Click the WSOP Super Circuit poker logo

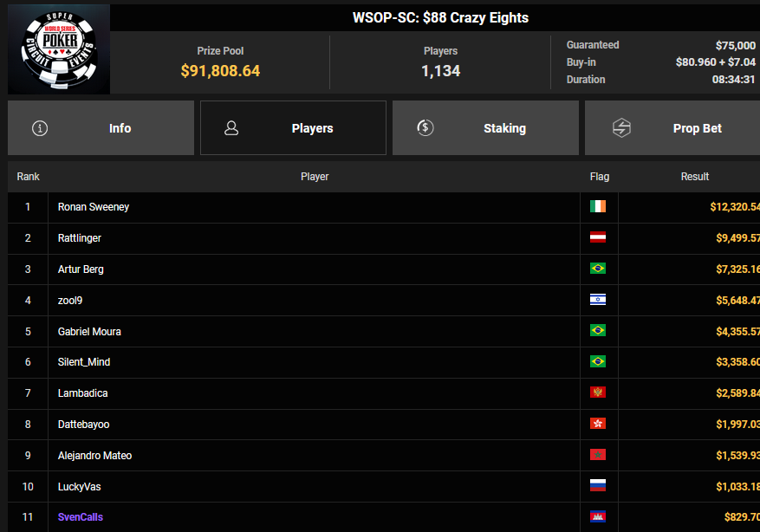[x=59, y=49]
